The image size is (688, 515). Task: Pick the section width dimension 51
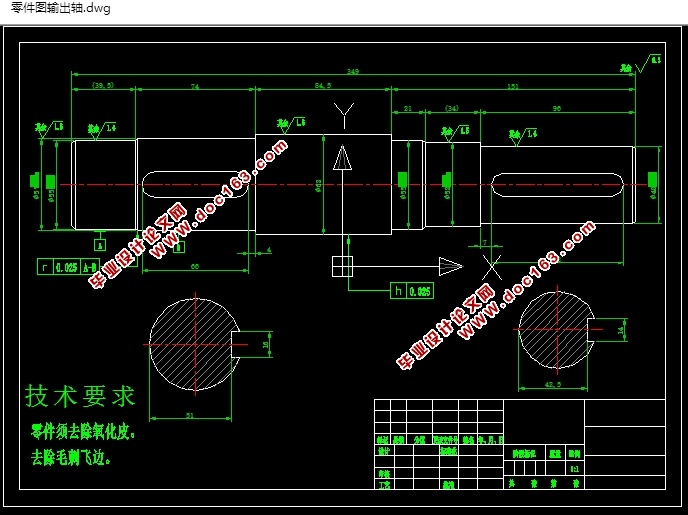[190, 415]
